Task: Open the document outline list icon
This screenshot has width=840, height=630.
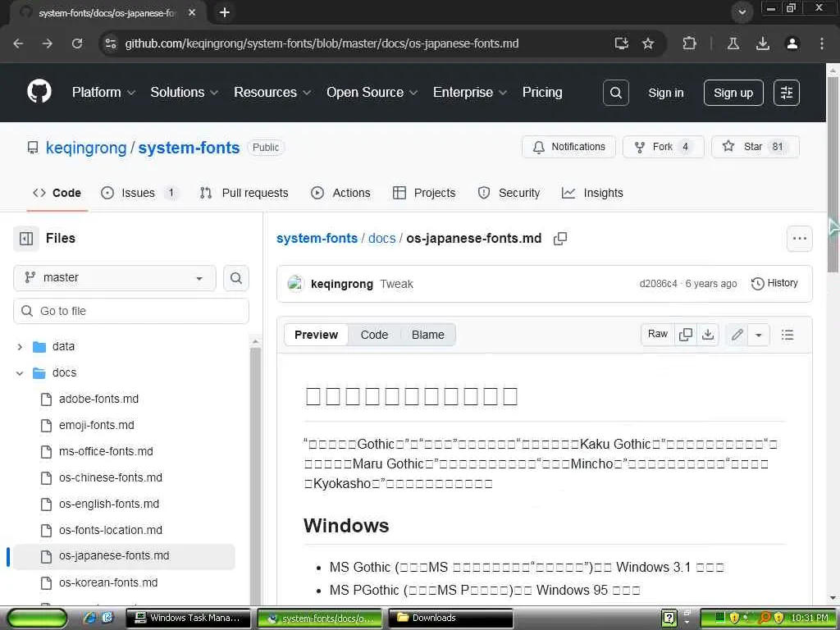Action: 787,335
